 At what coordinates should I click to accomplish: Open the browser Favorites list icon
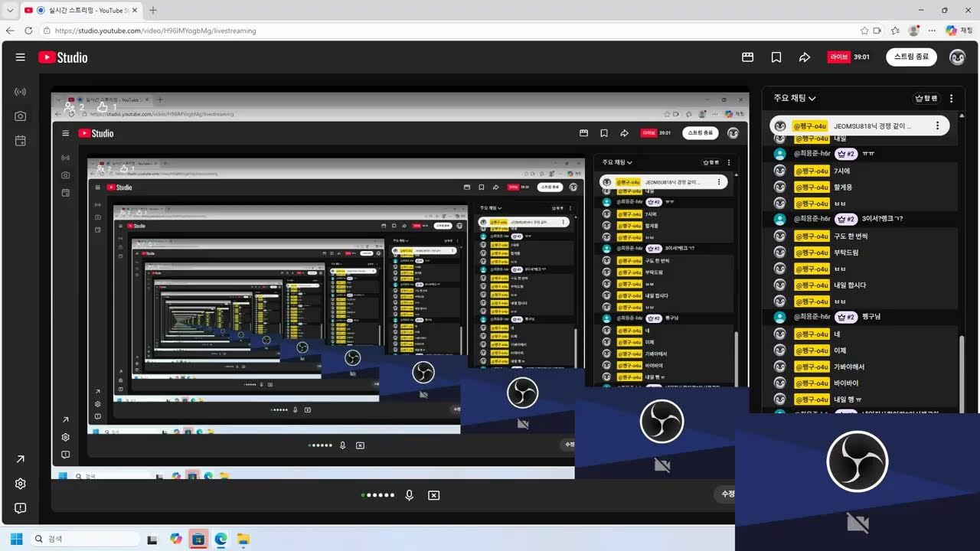pyautogui.click(x=895, y=31)
